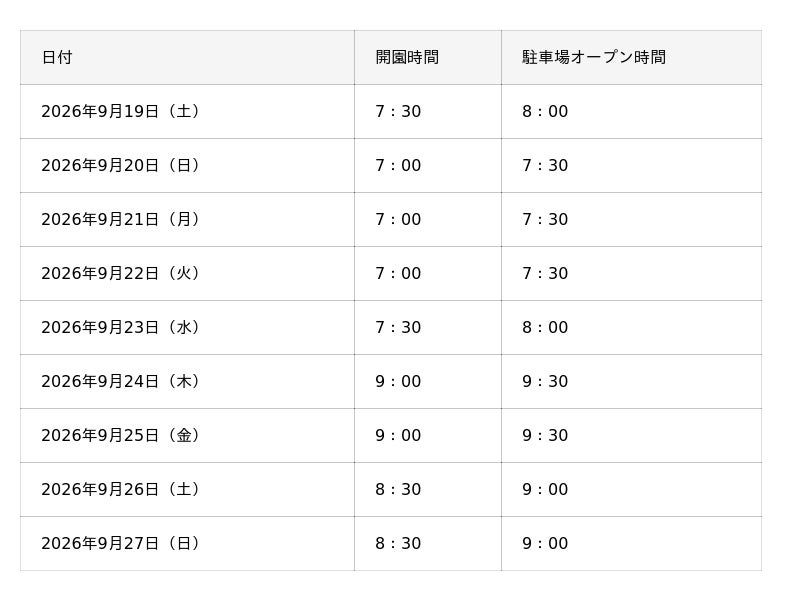Click the 9：00 parking time for September 27
Viewport: 800px width, 601px height.
pyautogui.click(x=545, y=544)
